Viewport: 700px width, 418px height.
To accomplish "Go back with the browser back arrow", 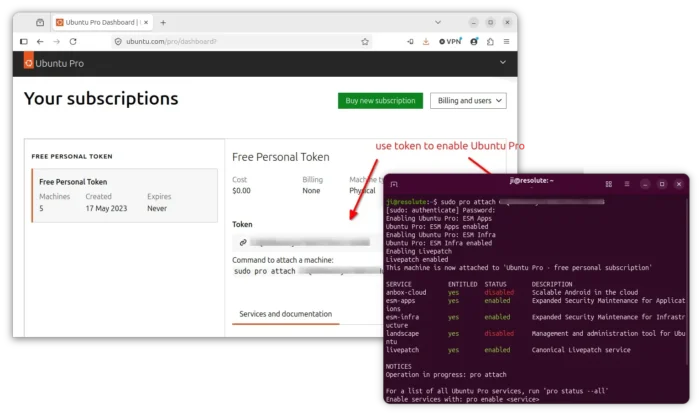I will (40, 42).
